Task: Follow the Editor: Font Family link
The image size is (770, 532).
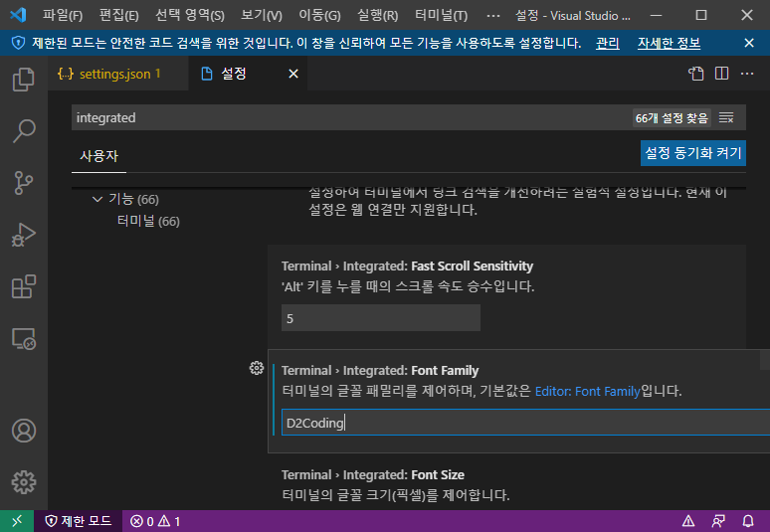Action: (587, 391)
